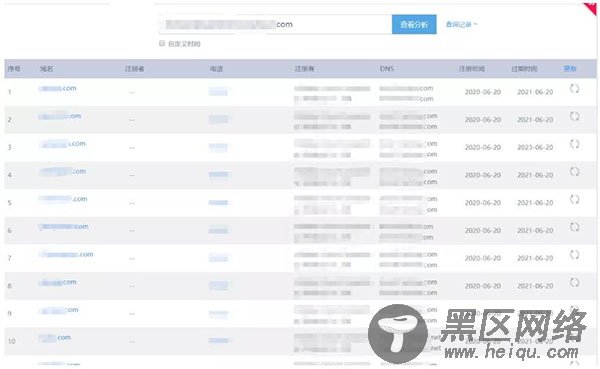Select expiry date 2023-06-20 in row 3
The width and height of the screenshot is (600, 369).
[535, 147]
